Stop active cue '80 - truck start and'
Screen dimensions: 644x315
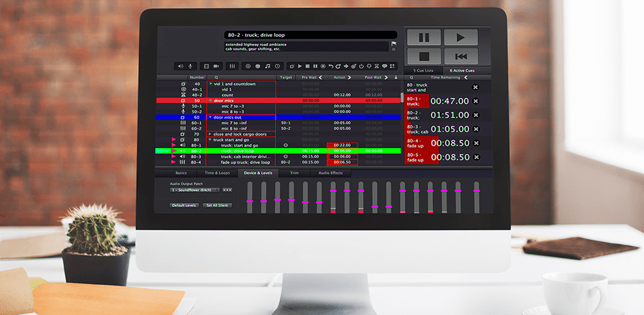[476, 87]
